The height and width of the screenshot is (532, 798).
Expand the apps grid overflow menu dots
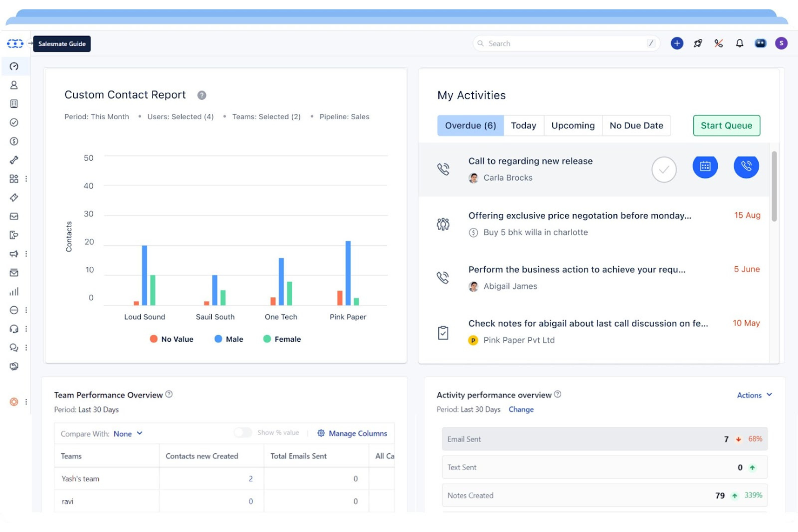[x=25, y=178]
